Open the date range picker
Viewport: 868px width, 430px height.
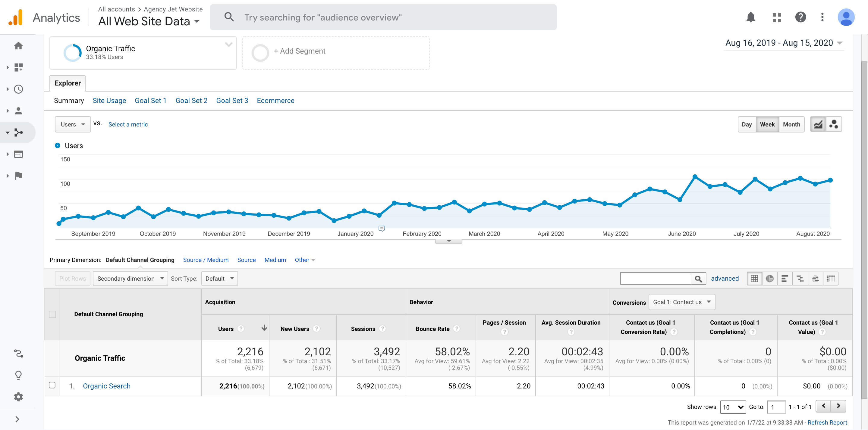(784, 43)
